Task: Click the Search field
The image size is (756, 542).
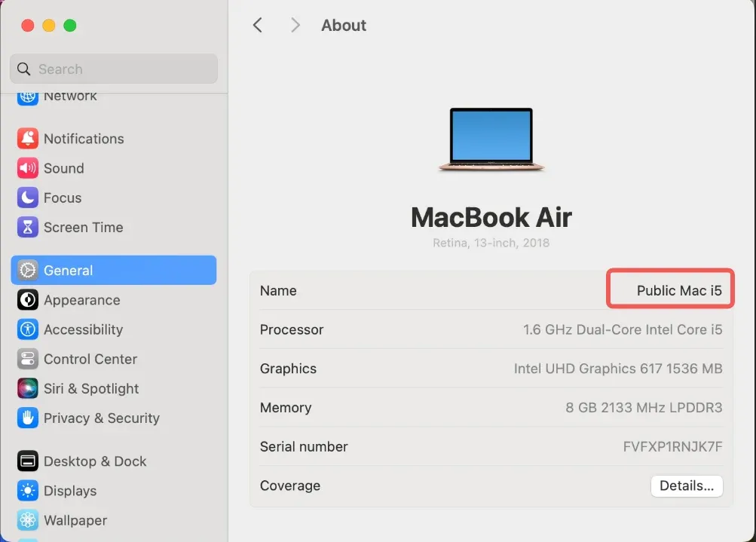Action: pos(114,69)
